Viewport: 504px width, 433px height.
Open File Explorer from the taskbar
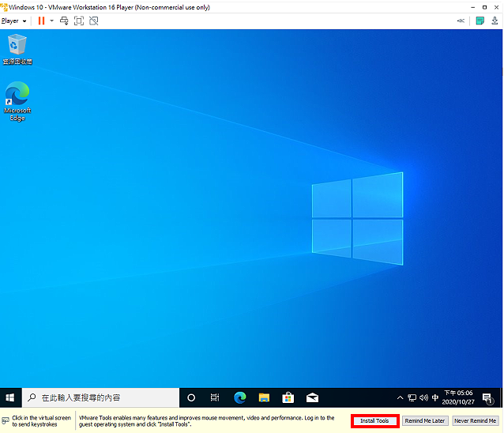(x=264, y=397)
